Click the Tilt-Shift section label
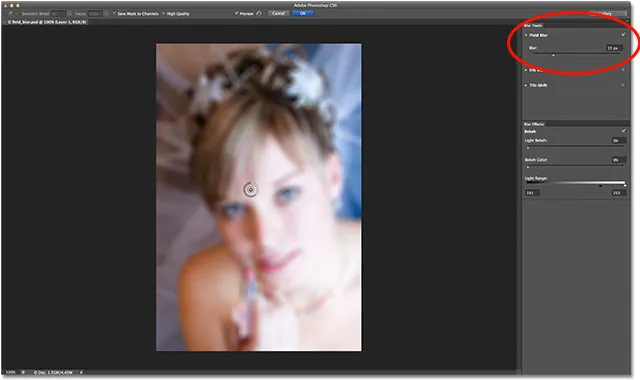 coord(538,85)
